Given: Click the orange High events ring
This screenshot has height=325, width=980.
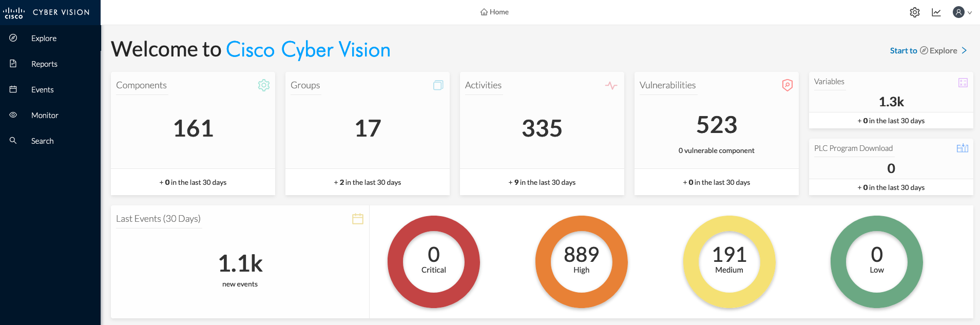Looking at the screenshot, I should coord(582,262).
